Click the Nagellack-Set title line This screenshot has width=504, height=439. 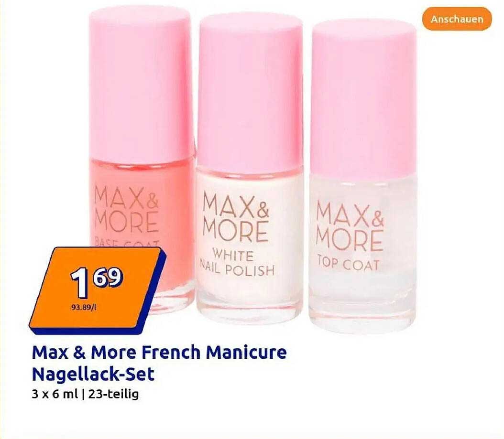(x=93, y=375)
